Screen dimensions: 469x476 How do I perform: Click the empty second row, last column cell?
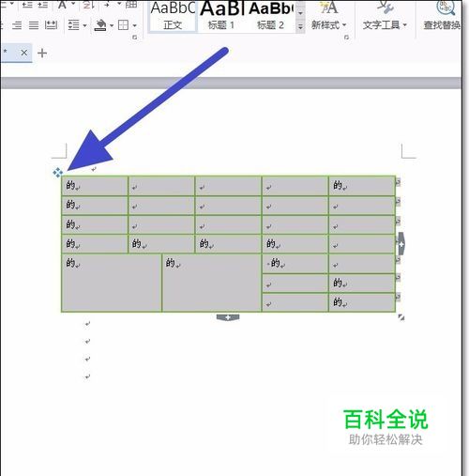(361, 206)
